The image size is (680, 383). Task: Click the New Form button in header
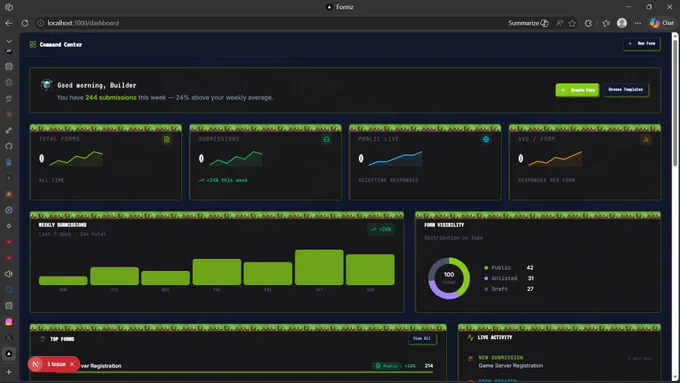coord(642,43)
